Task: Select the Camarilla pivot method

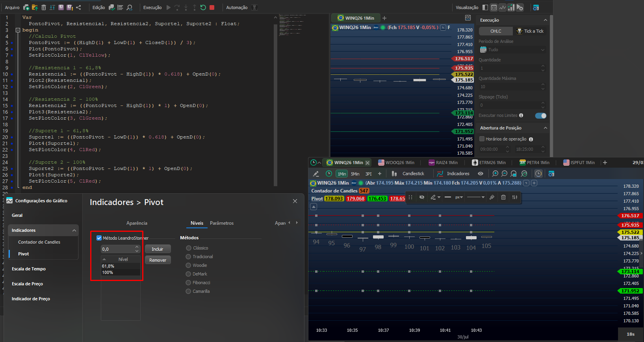Action: pyautogui.click(x=188, y=291)
